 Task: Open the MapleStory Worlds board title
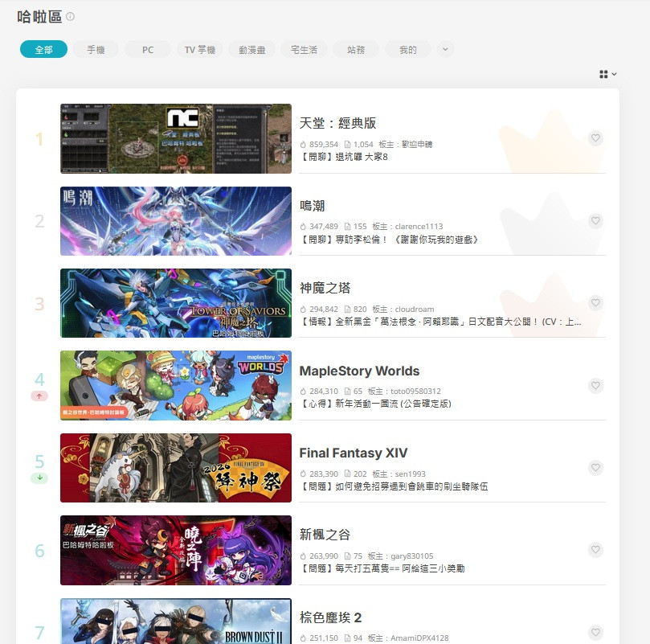coord(359,371)
